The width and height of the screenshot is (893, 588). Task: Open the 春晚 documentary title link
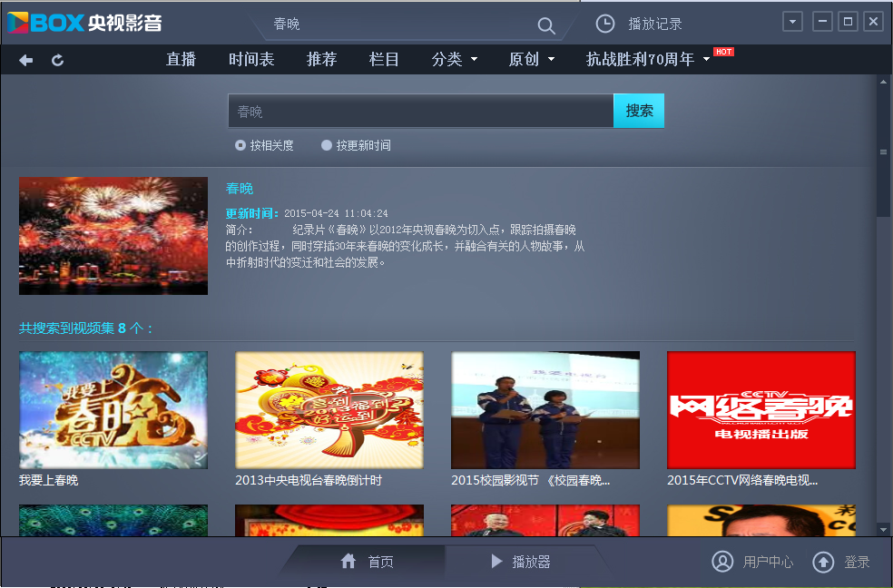tap(240, 189)
